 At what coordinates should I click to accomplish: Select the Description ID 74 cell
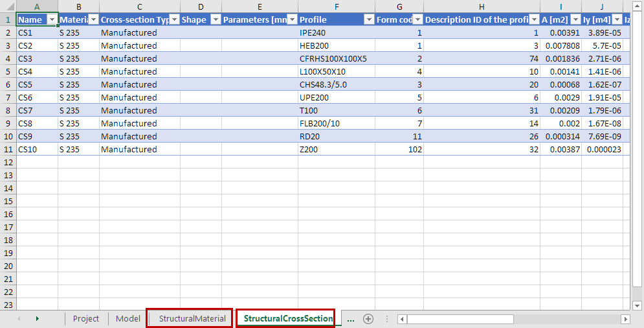click(482, 58)
